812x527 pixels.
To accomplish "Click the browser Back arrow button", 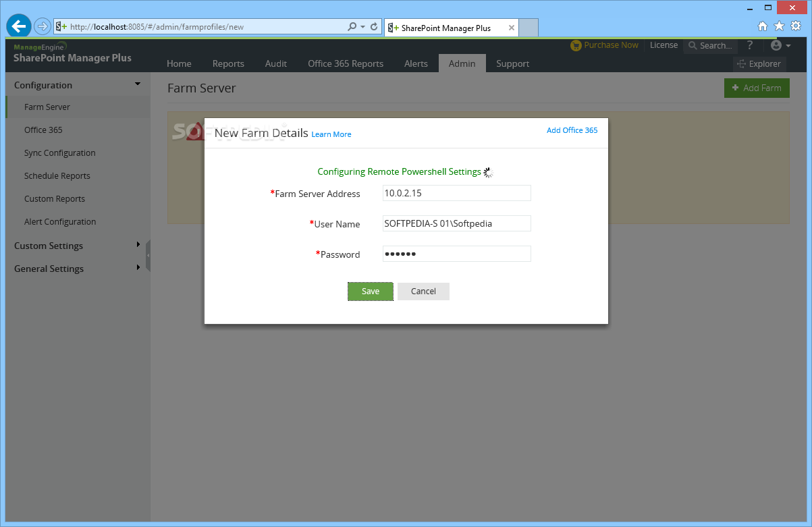I will coord(19,26).
